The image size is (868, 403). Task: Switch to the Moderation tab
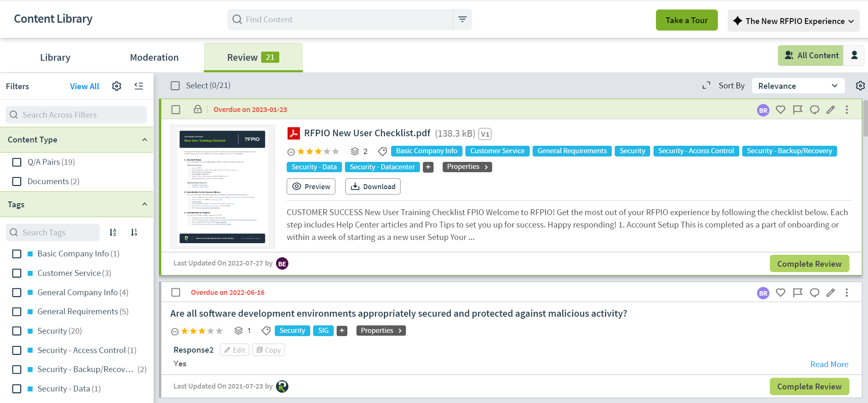tap(154, 57)
